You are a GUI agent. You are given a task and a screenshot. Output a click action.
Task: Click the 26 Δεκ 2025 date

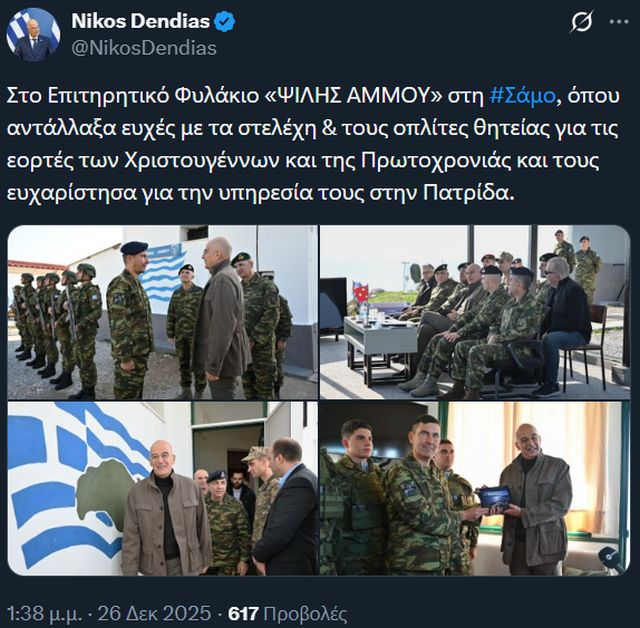click(x=155, y=614)
